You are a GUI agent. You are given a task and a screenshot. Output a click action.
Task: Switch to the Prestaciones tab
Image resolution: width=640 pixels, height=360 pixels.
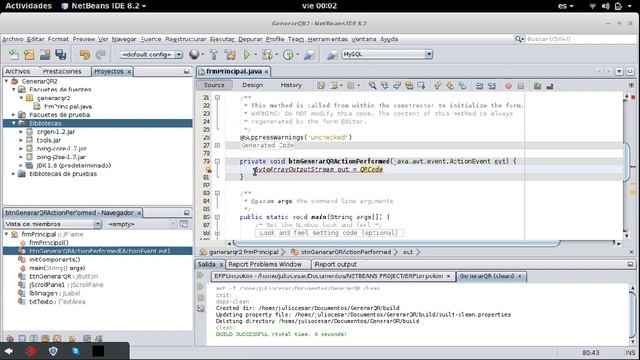tap(62, 71)
